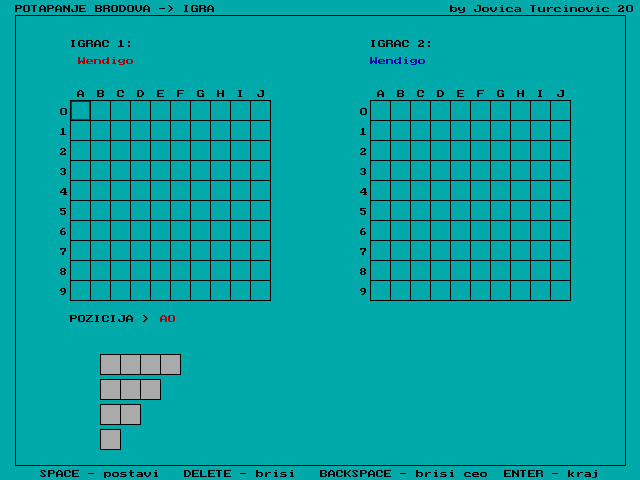The height and width of the screenshot is (480, 640).
Task: Click cell D6 in Igrac 2 grid
Action: click(440, 231)
